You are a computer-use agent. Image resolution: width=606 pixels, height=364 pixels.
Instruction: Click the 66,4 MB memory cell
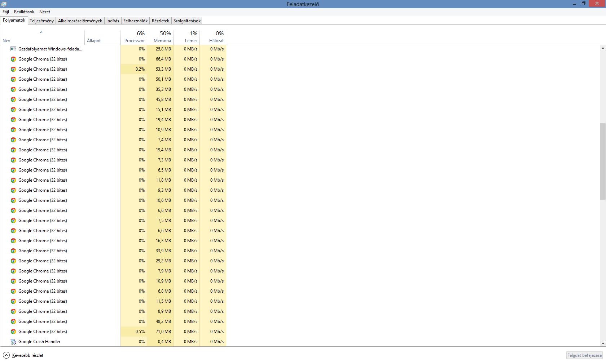coord(160,59)
